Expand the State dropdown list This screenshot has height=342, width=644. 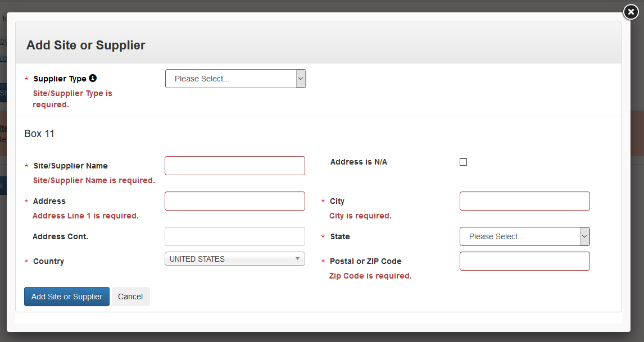coord(524,236)
